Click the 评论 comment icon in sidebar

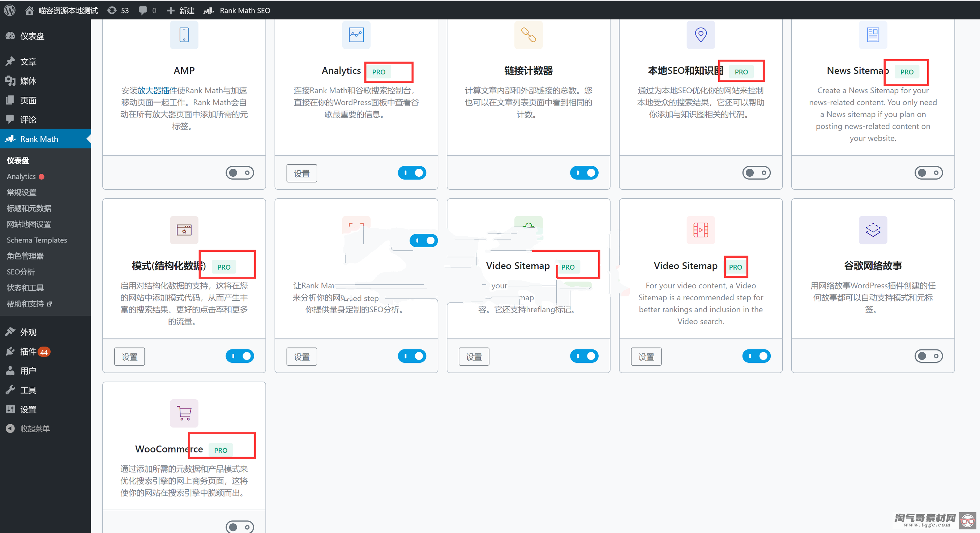[10, 119]
